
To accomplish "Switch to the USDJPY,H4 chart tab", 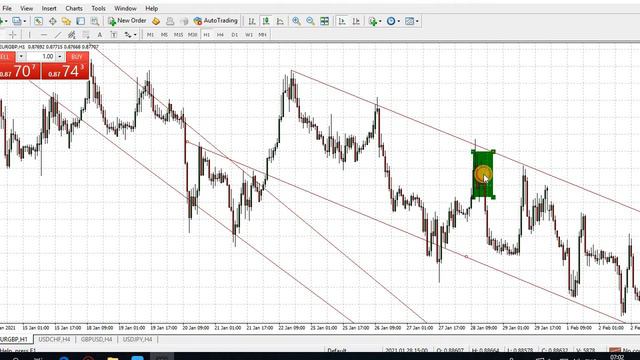I will 138,340.
